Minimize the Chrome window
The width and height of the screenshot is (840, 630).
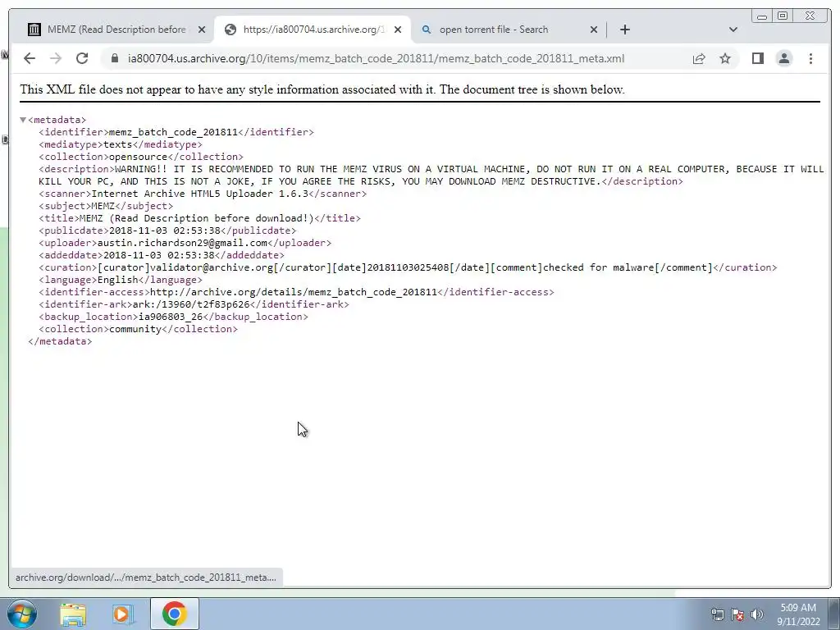coord(762,16)
